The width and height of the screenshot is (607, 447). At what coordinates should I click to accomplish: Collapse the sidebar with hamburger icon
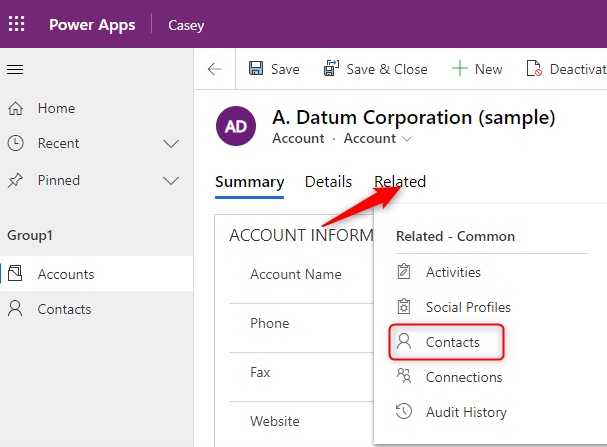(15, 69)
